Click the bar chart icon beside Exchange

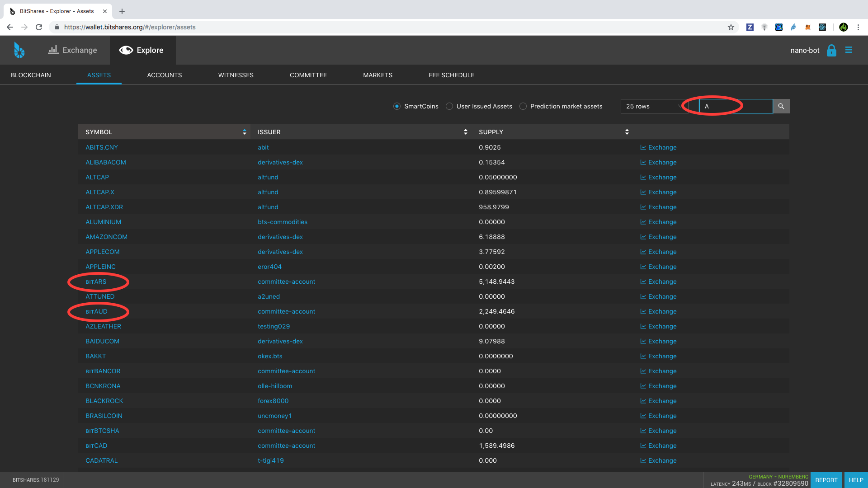(x=53, y=50)
